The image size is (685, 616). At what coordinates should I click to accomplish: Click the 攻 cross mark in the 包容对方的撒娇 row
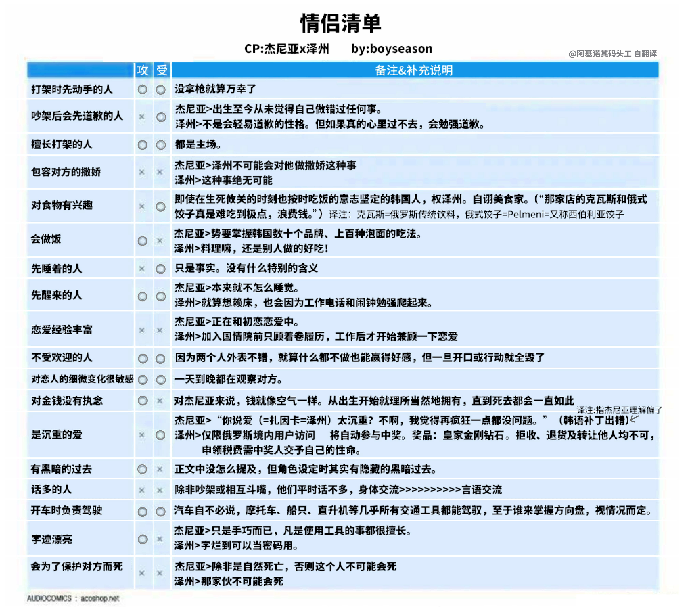[x=142, y=172]
